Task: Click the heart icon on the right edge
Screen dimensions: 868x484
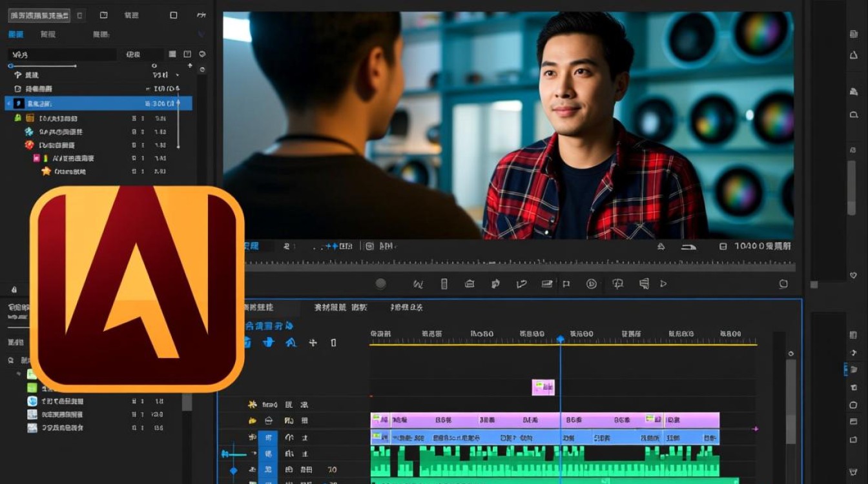Action: point(853,275)
